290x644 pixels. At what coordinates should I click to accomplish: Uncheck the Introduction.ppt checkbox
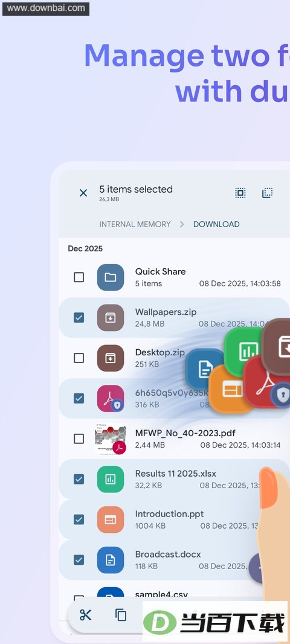(79, 520)
